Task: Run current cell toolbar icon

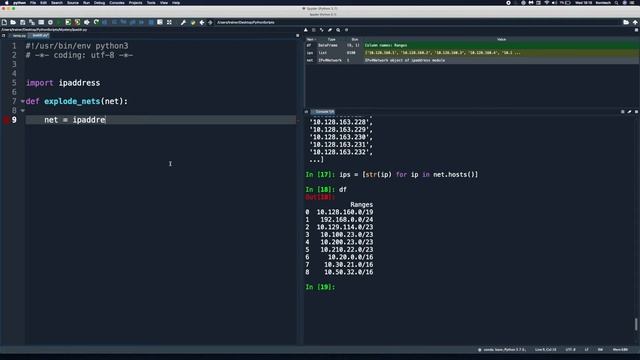Action: pyautogui.click(x=68, y=22)
